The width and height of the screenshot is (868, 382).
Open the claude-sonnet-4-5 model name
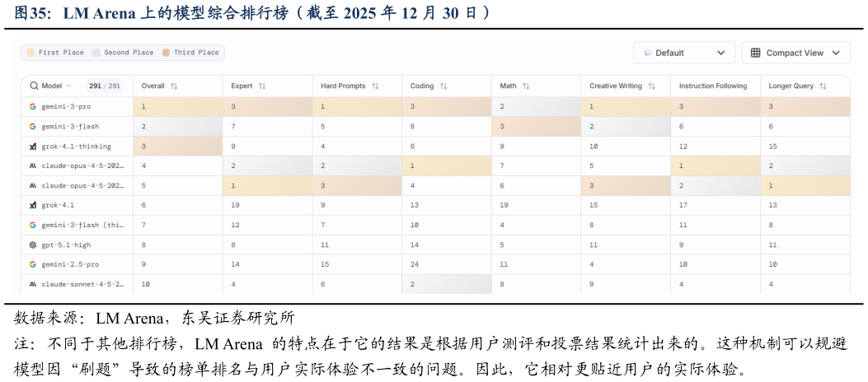click(x=82, y=284)
